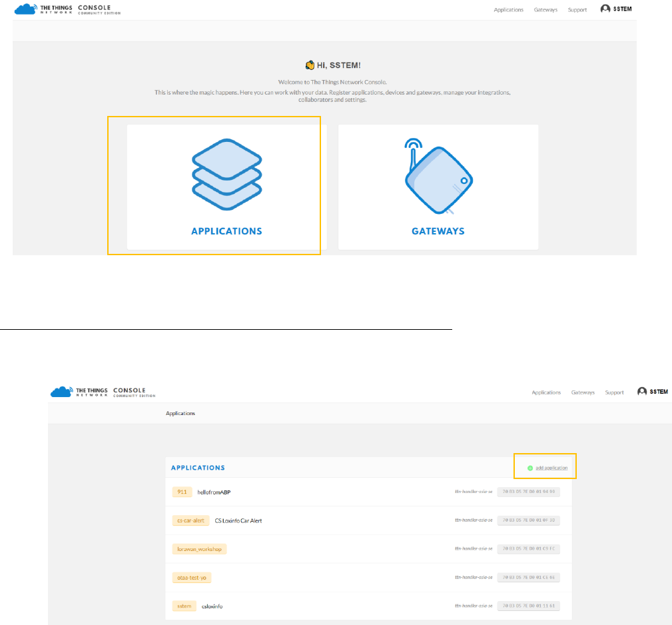Go to Gateways in the top header navigation

545,10
